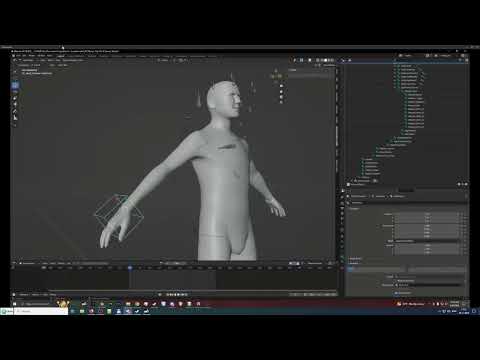Open the timeline editor type menu

pos(14,263)
